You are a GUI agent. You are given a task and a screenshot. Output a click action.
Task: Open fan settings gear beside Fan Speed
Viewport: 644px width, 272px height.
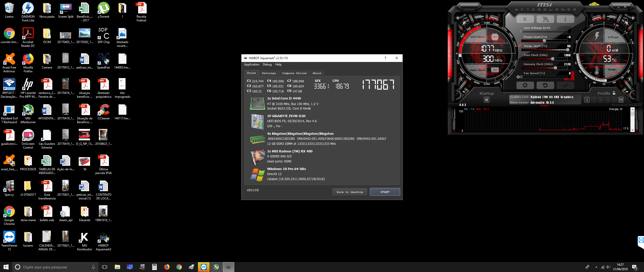coord(518,77)
